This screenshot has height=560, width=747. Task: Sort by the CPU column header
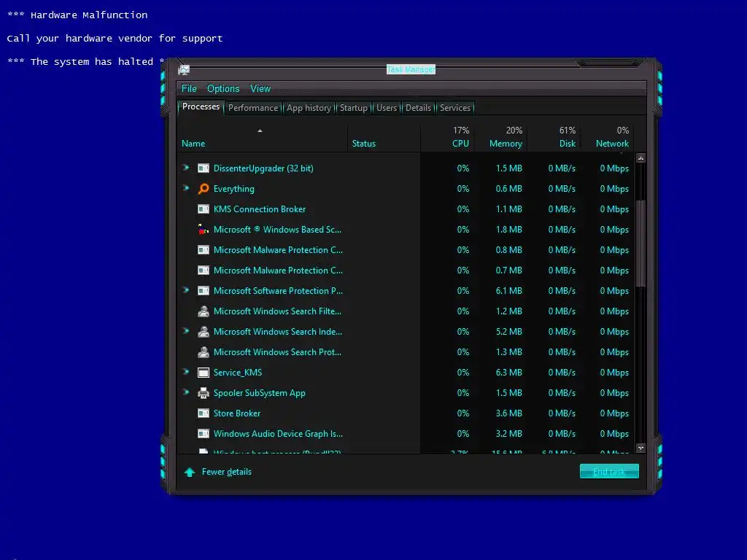447,138
